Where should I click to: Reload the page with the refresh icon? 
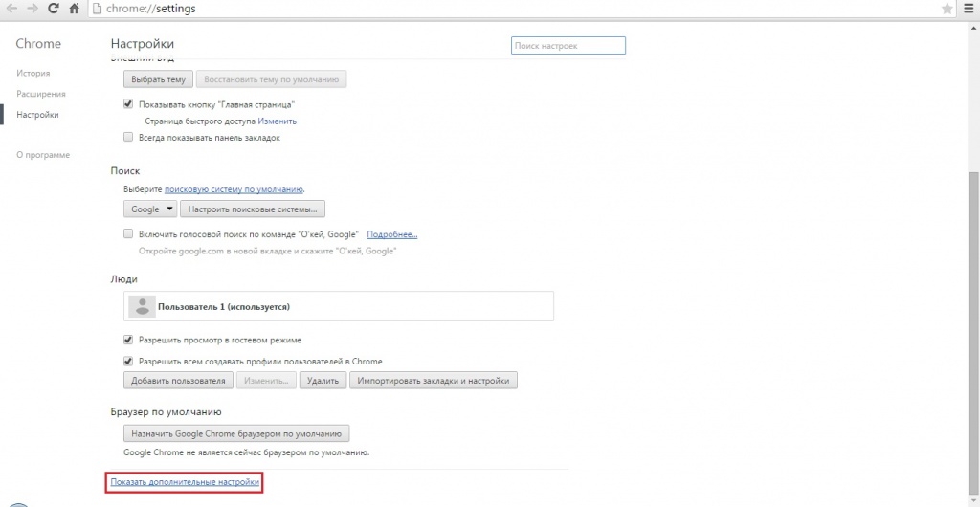click(x=53, y=9)
